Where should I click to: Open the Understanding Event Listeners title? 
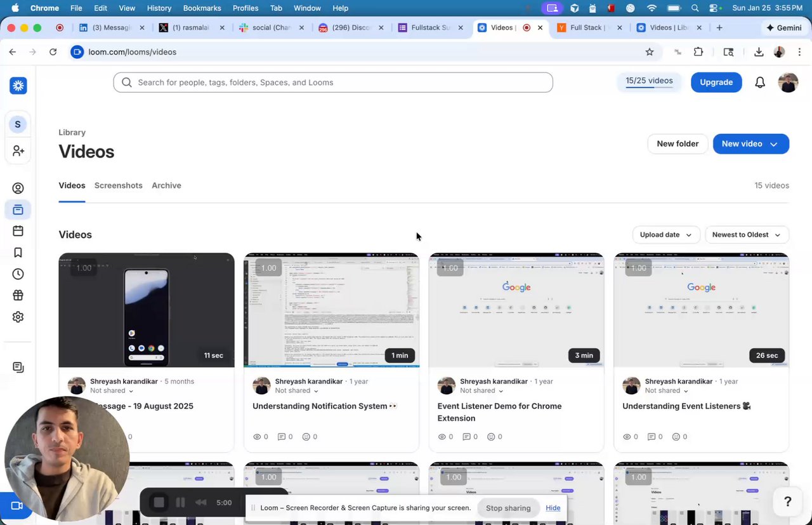click(686, 406)
